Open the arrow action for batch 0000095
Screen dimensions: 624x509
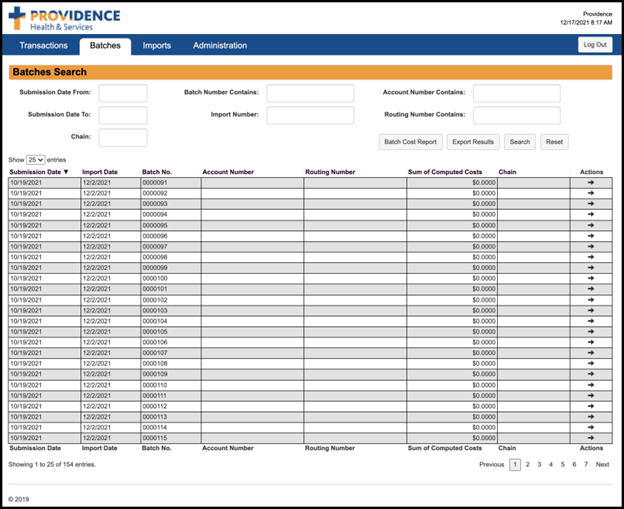[591, 225]
